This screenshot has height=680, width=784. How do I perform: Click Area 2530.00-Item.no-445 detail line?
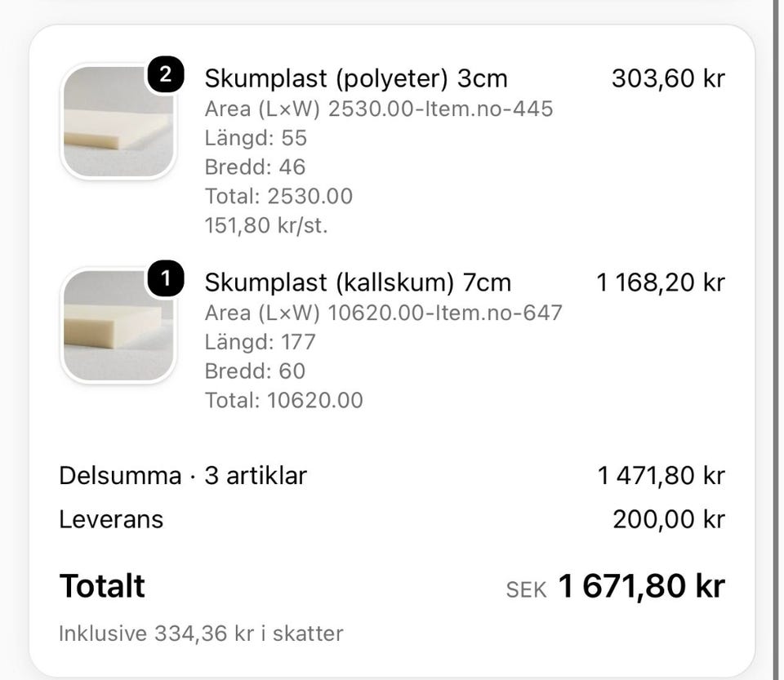click(x=379, y=109)
